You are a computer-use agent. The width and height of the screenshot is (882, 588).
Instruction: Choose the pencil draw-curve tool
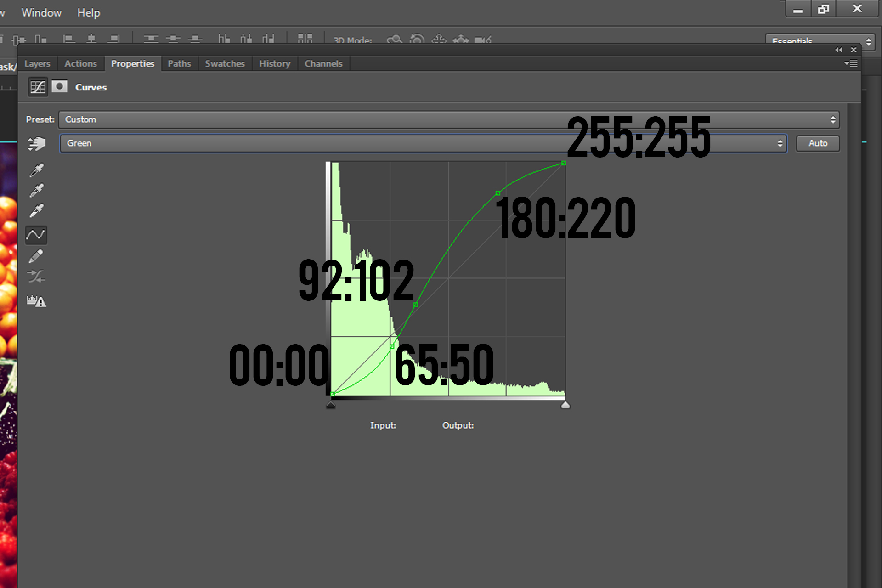click(36, 256)
